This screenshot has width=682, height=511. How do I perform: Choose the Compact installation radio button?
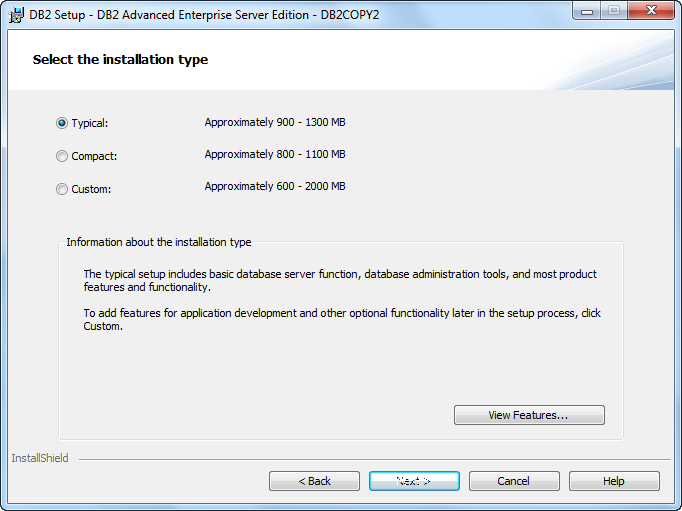[62, 156]
